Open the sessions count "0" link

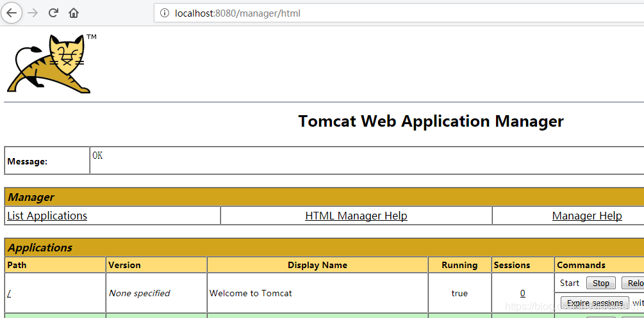click(x=522, y=293)
